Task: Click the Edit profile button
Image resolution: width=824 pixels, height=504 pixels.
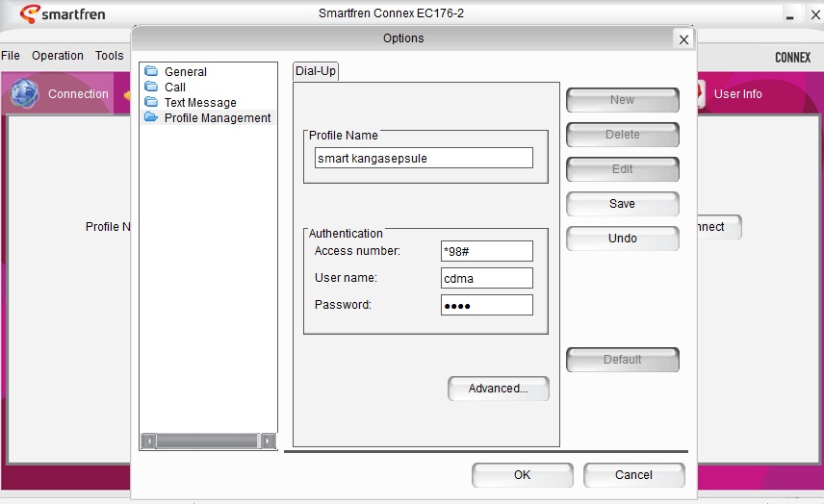Action: click(x=622, y=169)
